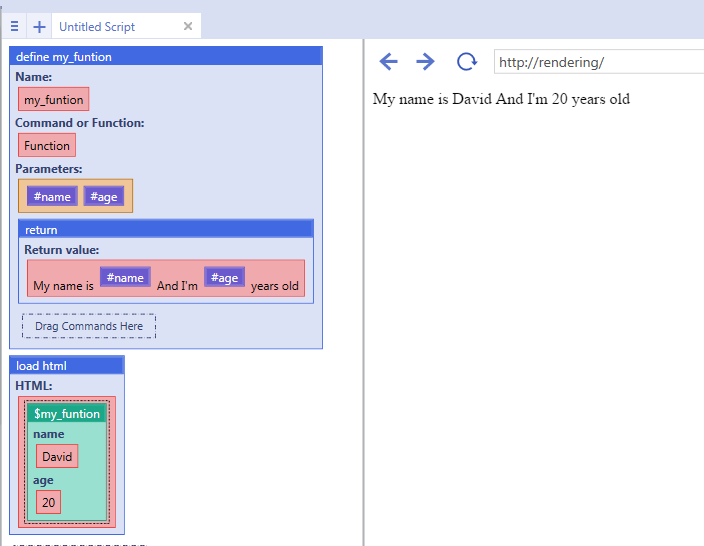Select the load html block header
The width and height of the screenshot is (704, 546).
[66, 366]
